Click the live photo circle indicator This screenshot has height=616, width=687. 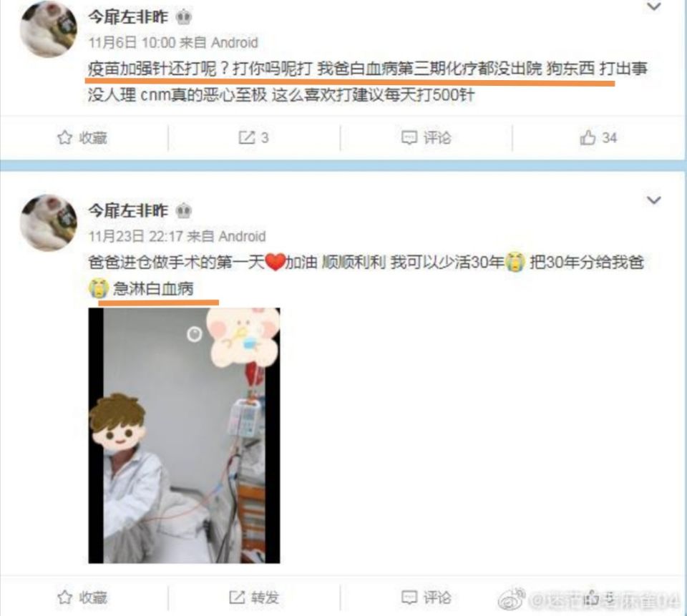(x=194, y=335)
